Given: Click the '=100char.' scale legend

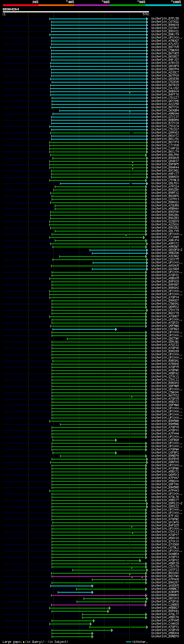Looking at the screenshot, I should [137, 642].
